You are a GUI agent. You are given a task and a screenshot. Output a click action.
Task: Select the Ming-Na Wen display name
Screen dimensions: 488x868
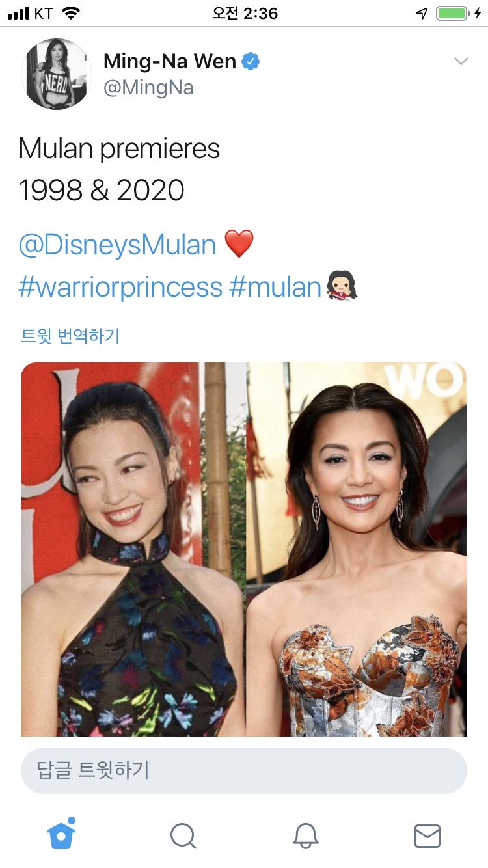(170, 62)
